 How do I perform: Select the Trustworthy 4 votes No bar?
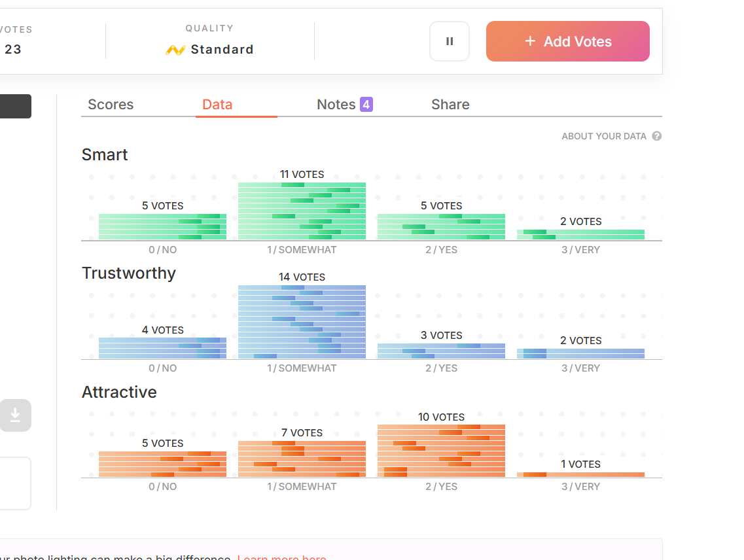[162, 348]
